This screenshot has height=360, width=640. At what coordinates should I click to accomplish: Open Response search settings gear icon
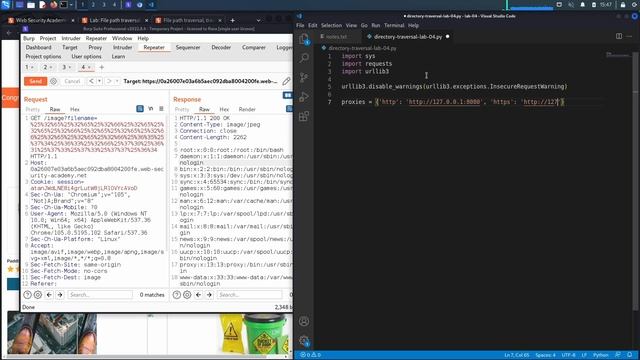point(187,295)
